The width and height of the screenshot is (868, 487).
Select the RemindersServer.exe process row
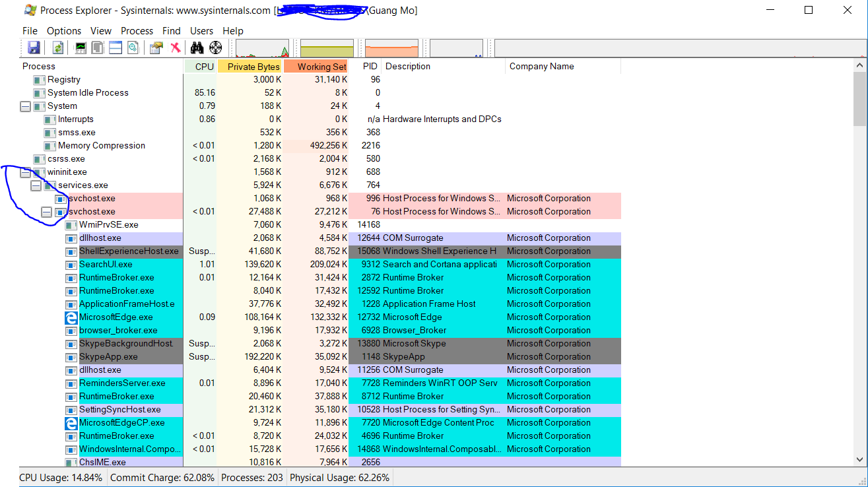click(x=320, y=383)
